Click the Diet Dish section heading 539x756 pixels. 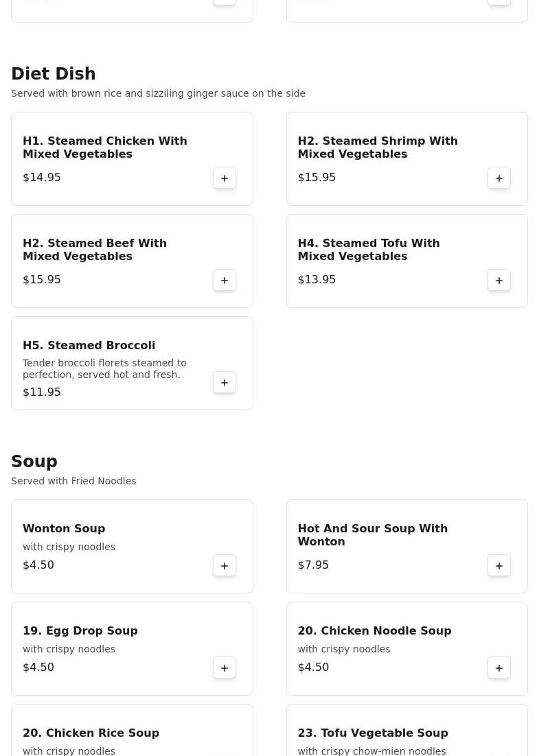click(x=54, y=74)
